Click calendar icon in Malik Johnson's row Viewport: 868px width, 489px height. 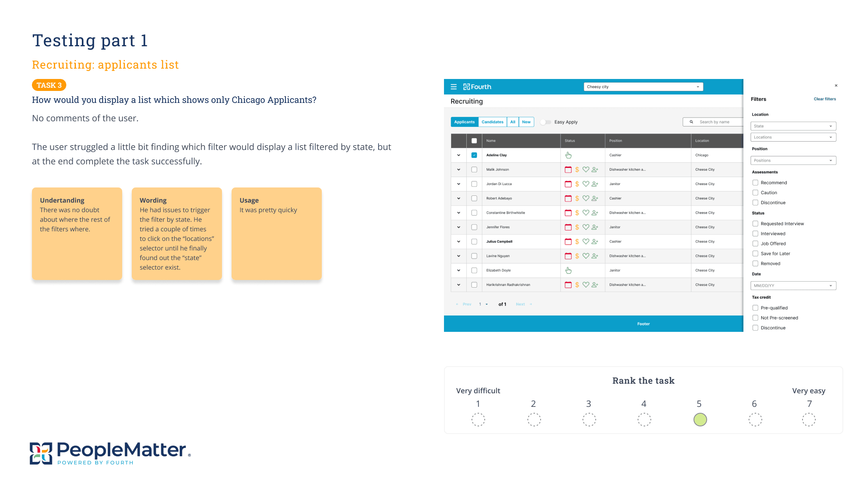coord(568,170)
